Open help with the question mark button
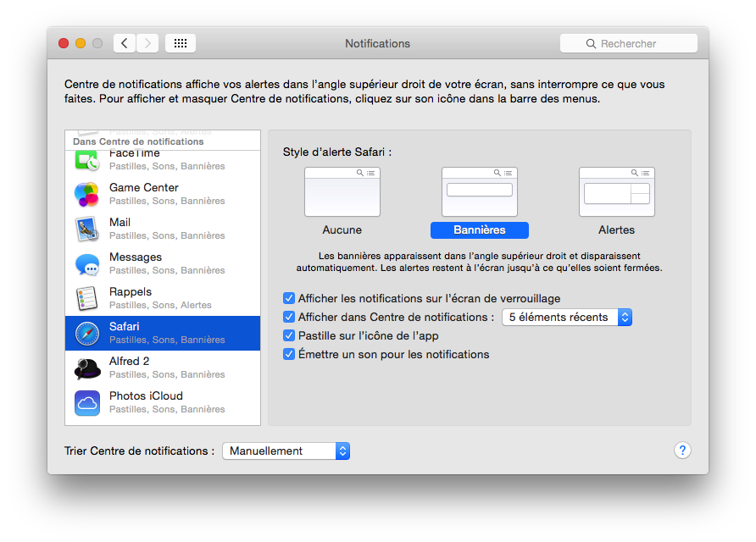756x542 pixels. (x=682, y=451)
